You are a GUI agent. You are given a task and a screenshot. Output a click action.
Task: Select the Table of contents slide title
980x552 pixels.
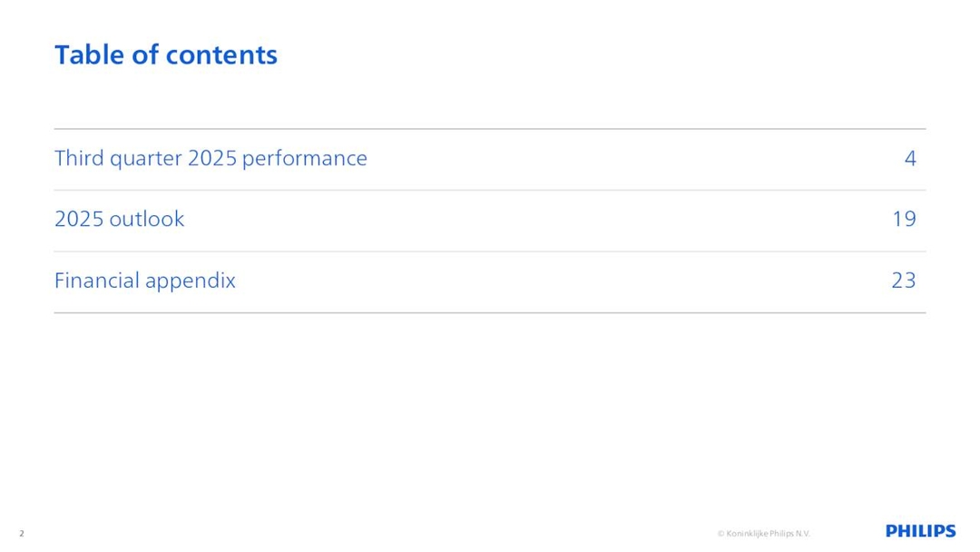tap(166, 54)
